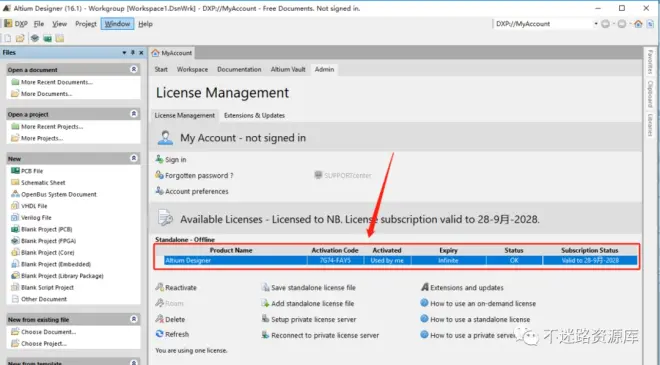Create a Blank Project (Library Package)

coord(62,276)
